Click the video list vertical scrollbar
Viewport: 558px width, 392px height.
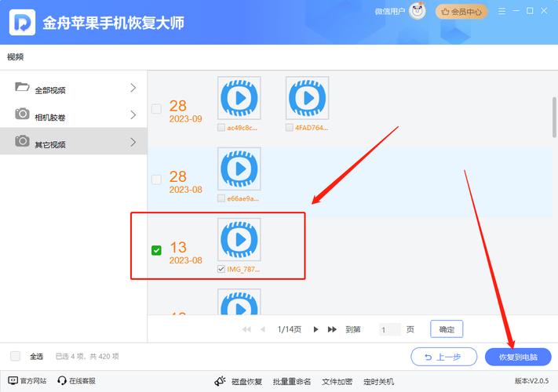pyautogui.click(x=554, y=117)
